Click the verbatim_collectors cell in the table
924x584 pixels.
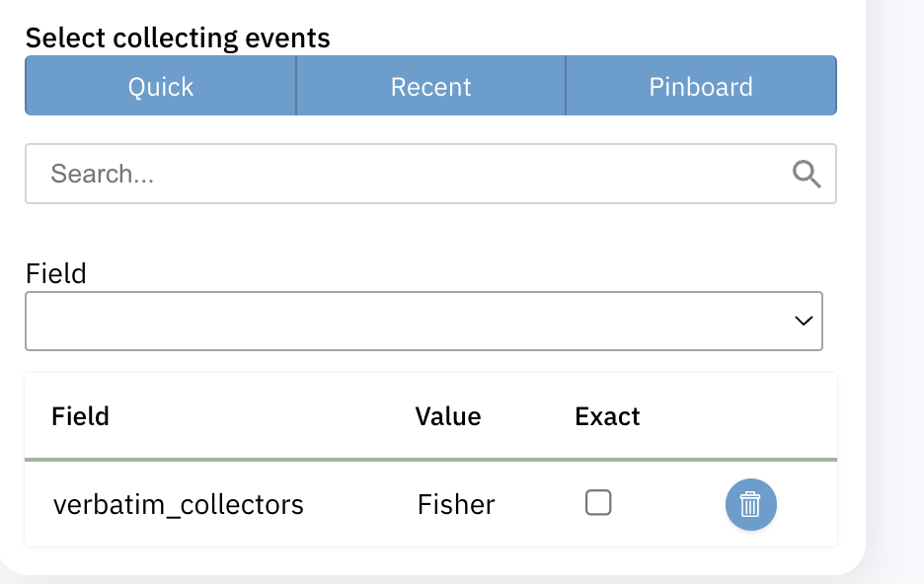[179, 504]
